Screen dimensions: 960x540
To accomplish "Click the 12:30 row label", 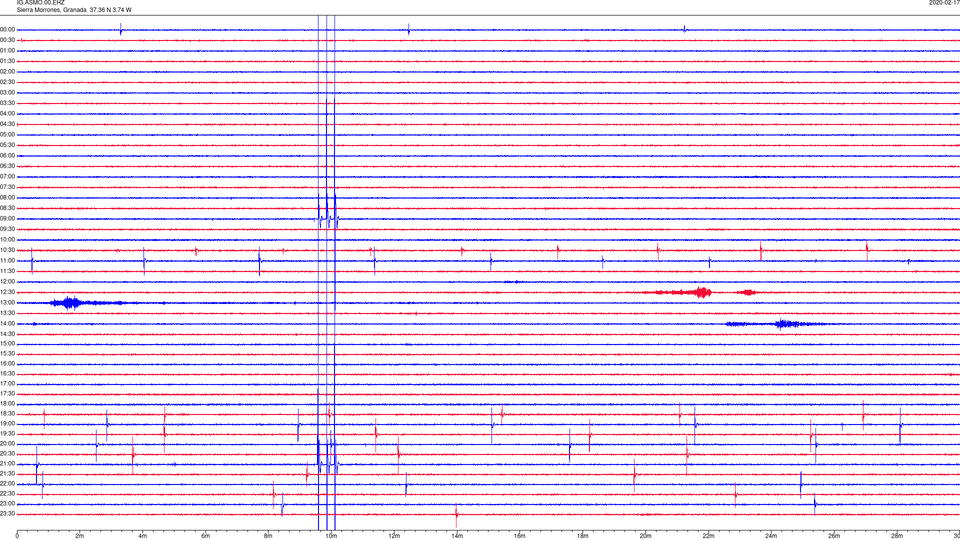I will pos(7,292).
